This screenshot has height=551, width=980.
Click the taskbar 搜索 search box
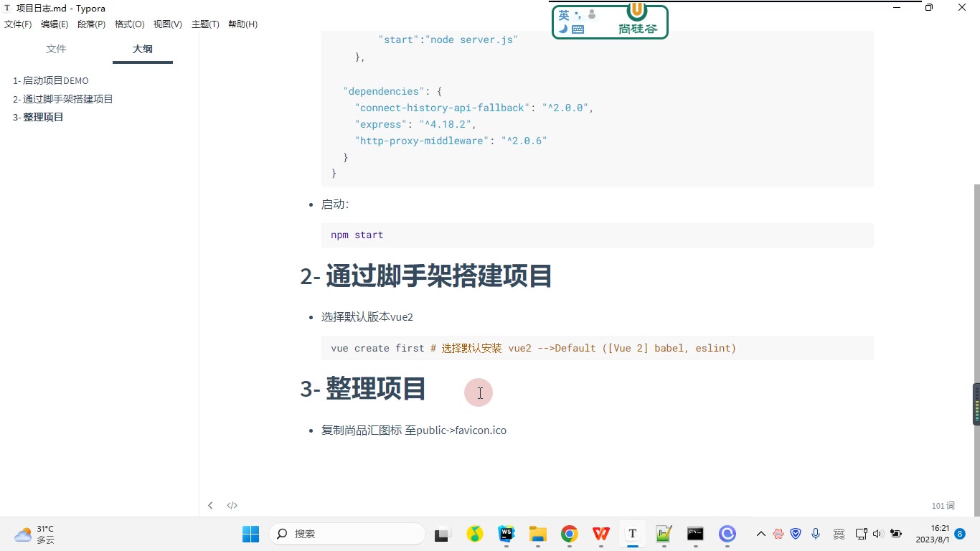[x=347, y=534]
